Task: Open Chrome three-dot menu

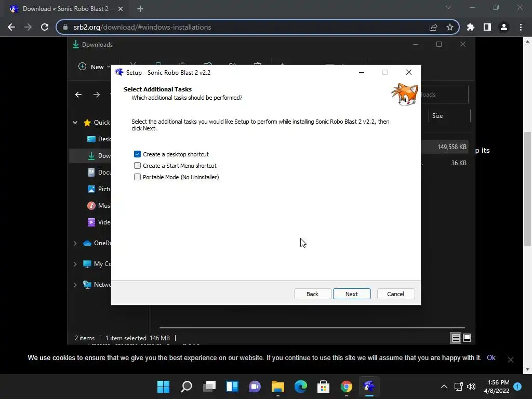Action: (521, 27)
